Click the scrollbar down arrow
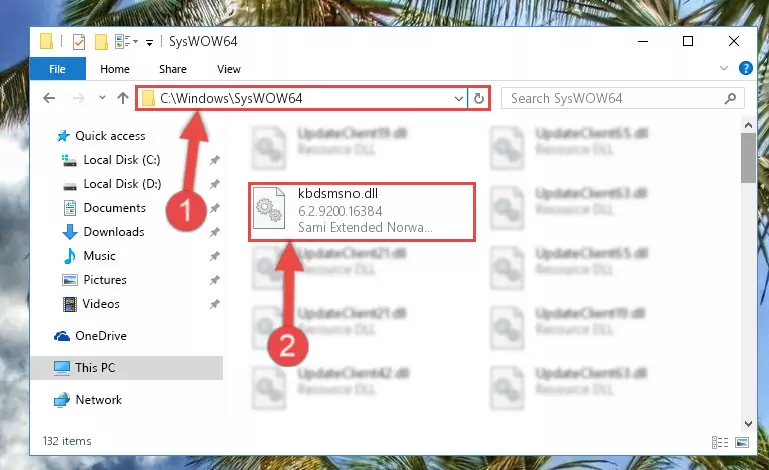 coord(748,423)
